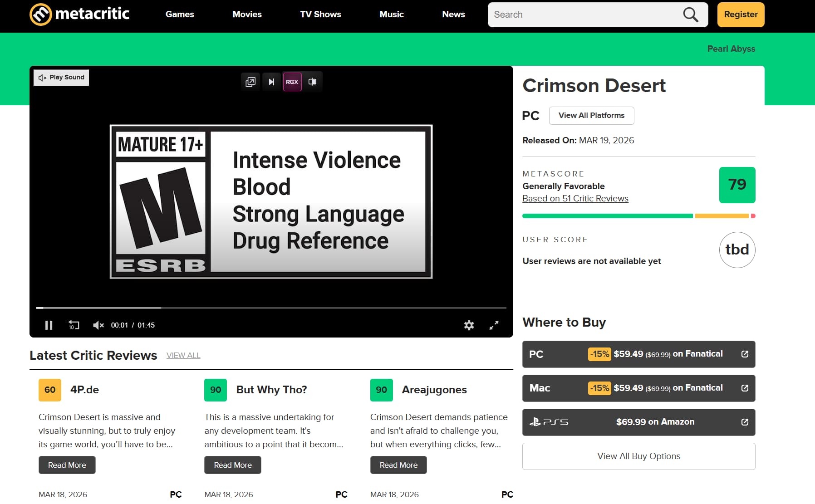This screenshot has height=504, width=815.
Task: Click the Register button
Action: (x=741, y=15)
